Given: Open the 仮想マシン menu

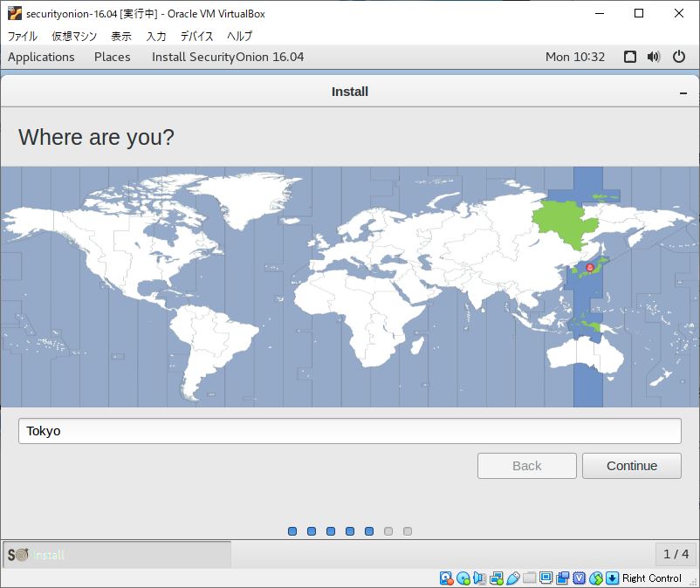Looking at the screenshot, I should click(x=74, y=36).
